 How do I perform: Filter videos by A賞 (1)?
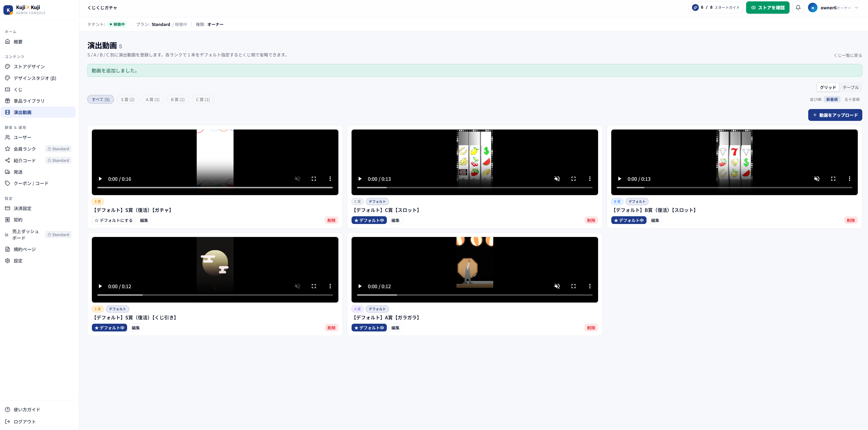pyautogui.click(x=153, y=99)
